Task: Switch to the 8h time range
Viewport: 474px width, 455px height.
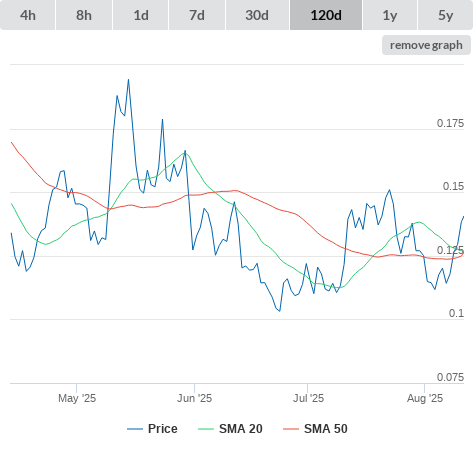Action: tap(84, 15)
